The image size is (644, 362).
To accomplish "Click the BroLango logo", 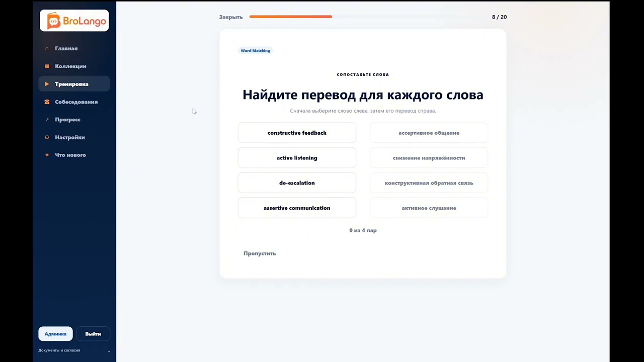I will 74,21.
